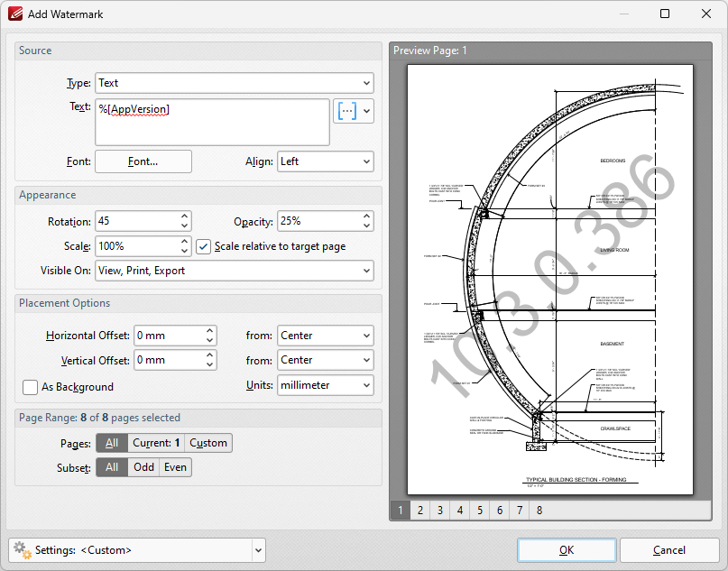
Task: Click the insert macro brackets icon
Action: (x=346, y=111)
